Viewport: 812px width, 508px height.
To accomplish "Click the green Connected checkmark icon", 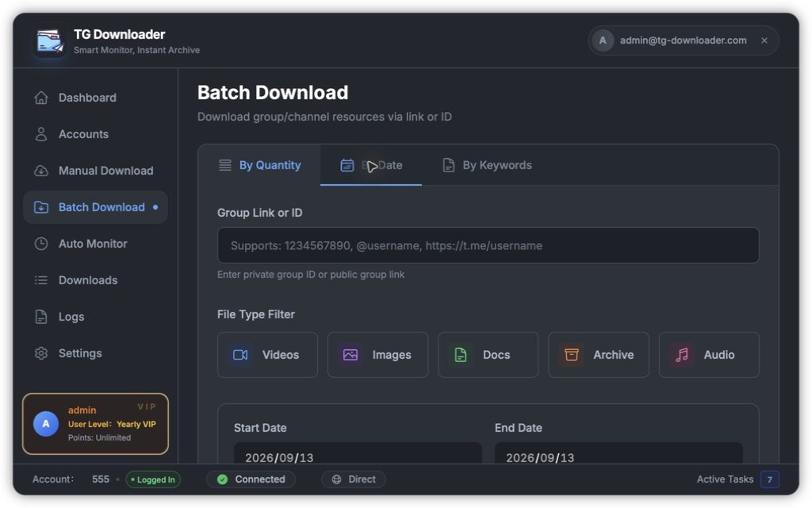I will (223, 479).
